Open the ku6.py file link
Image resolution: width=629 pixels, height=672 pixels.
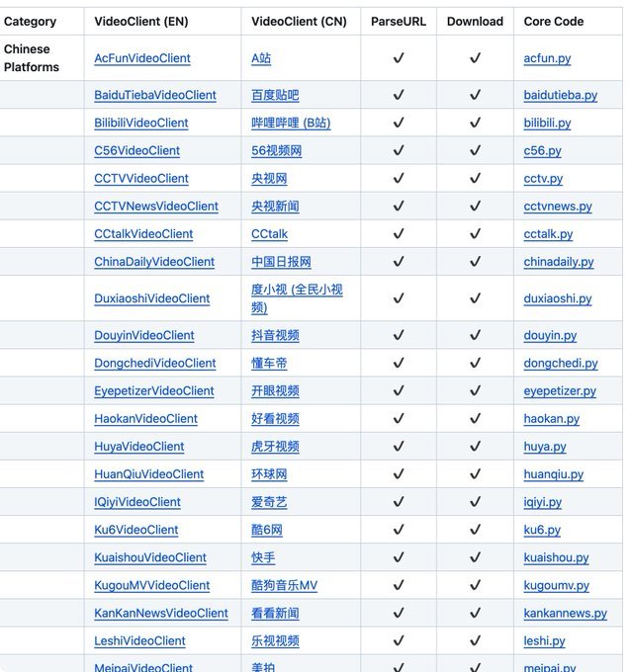click(x=542, y=530)
